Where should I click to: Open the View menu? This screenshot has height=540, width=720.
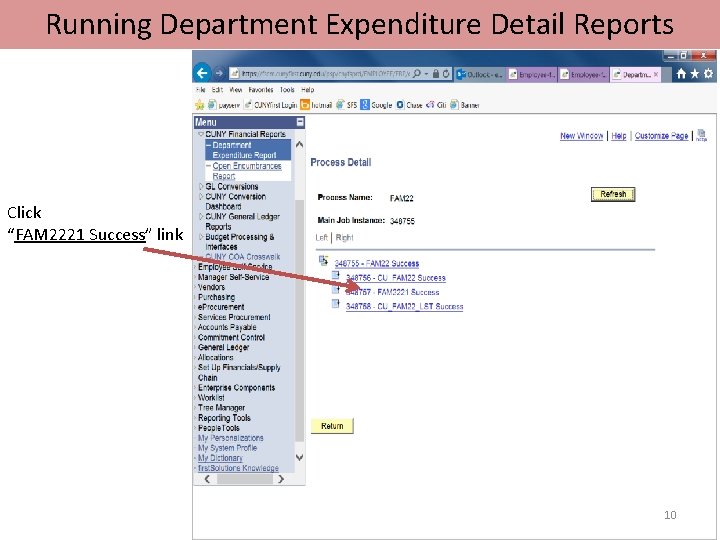coord(236,90)
